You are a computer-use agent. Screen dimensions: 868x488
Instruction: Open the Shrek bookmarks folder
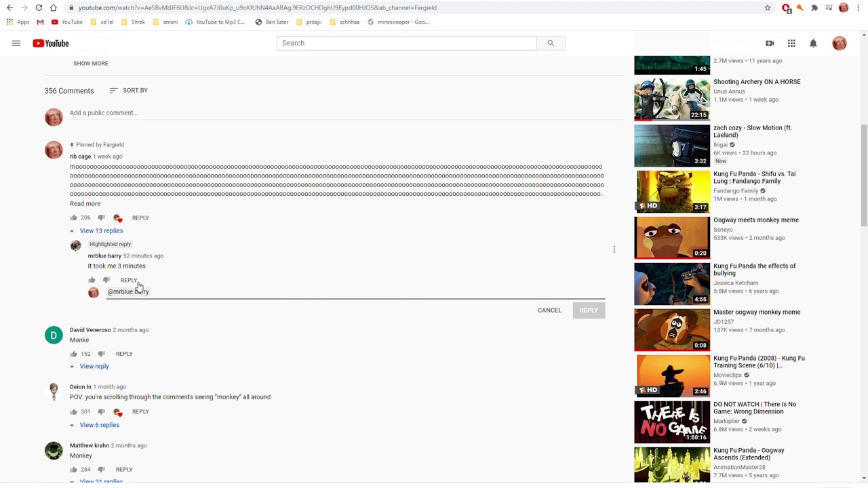pos(133,22)
